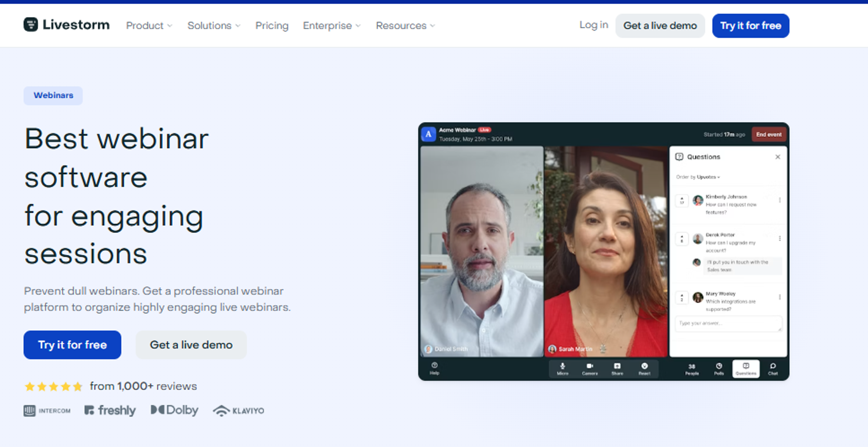Click the freshly logo
Screen dimensions: 868x447
110,410
